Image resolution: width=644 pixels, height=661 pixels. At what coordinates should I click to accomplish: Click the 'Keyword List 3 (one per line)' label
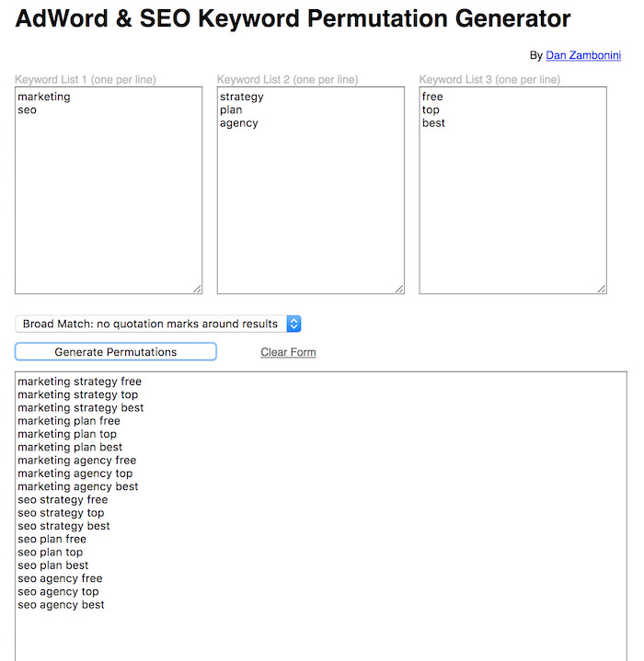pos(490,80)
